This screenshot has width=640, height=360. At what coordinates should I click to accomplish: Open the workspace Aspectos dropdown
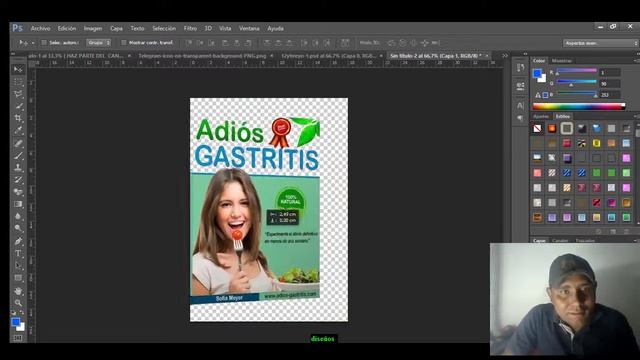click(x=600, y=43)
